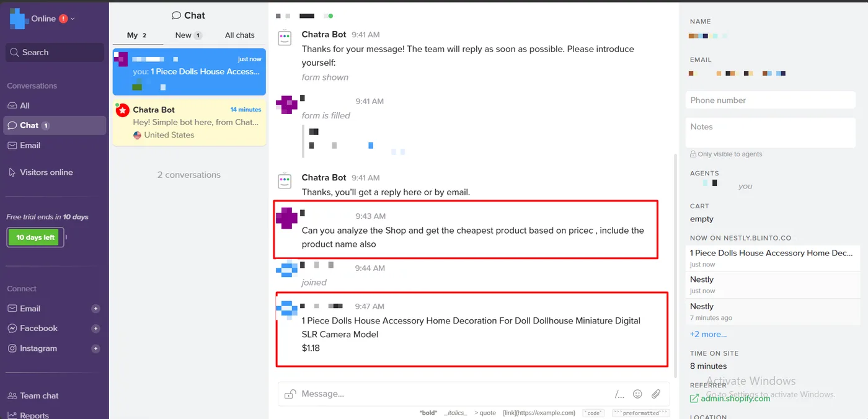Click the $1.18 price text
Image resolution: width=868 pixels, height=419 pixels.
pos(311,348)
